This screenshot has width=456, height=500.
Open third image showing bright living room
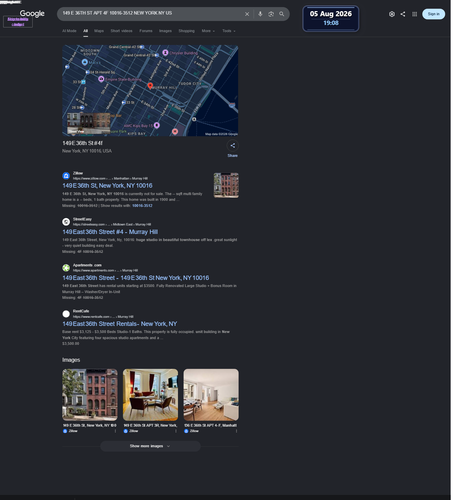click(x=211, y=395)
